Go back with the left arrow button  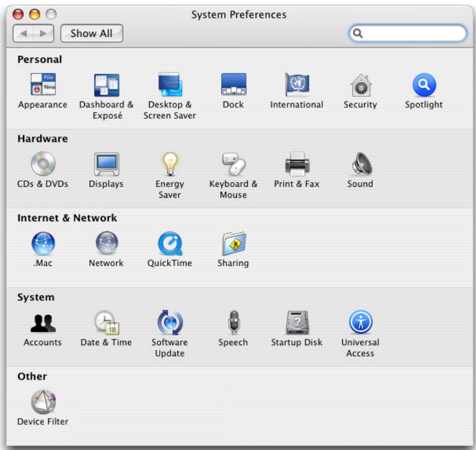24,33
